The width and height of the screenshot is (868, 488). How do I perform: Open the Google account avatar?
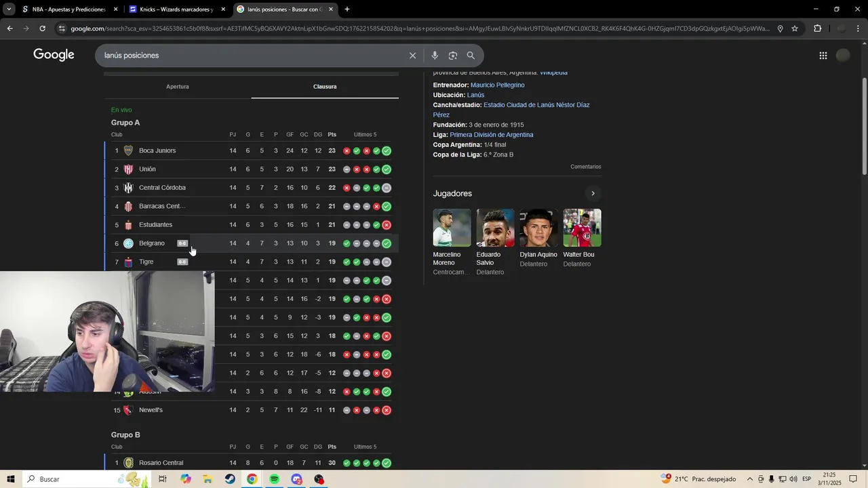pos(843,56)
